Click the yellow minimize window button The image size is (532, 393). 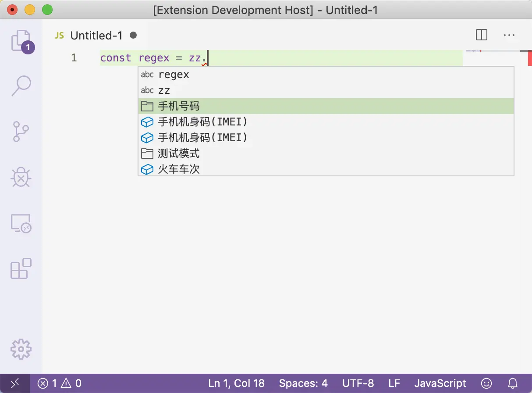(x=30, y=9)
